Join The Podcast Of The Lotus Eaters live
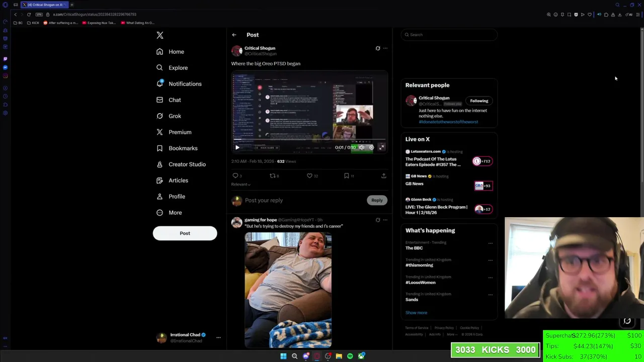The height and width of the screenshot is (362, 644). [x=449, y=159]
